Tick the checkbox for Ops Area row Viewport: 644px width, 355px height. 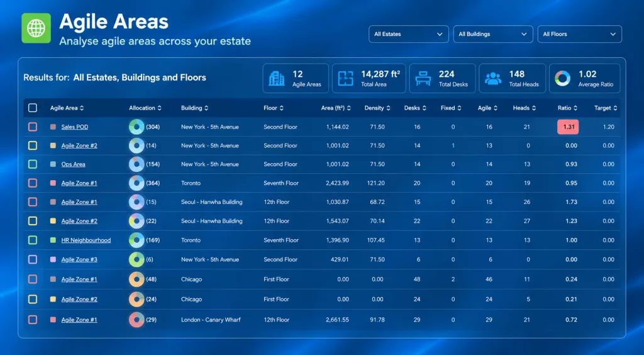coord(33,164)
